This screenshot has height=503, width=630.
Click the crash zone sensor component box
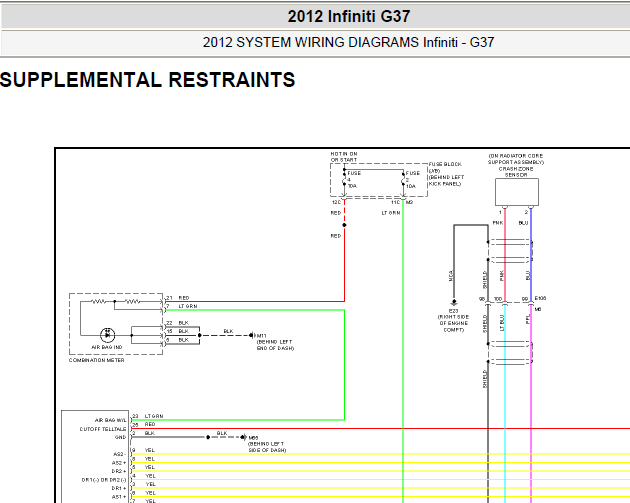517,192
